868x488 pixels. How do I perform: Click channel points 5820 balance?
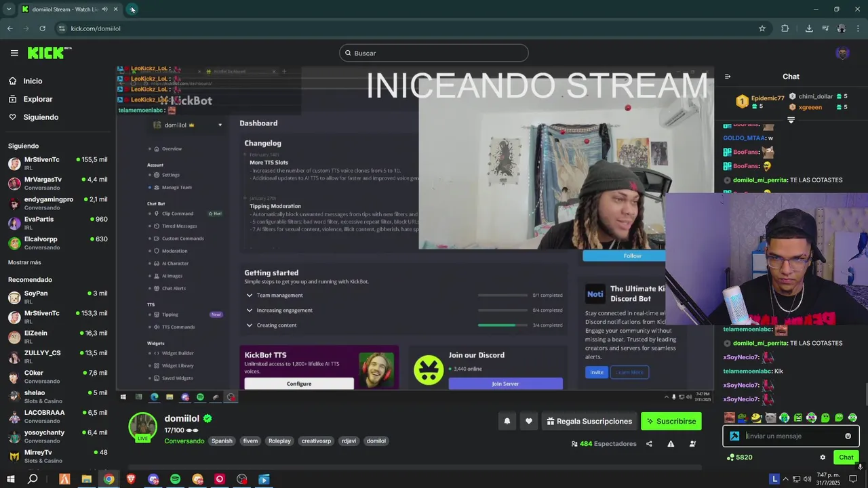[739, 457]
